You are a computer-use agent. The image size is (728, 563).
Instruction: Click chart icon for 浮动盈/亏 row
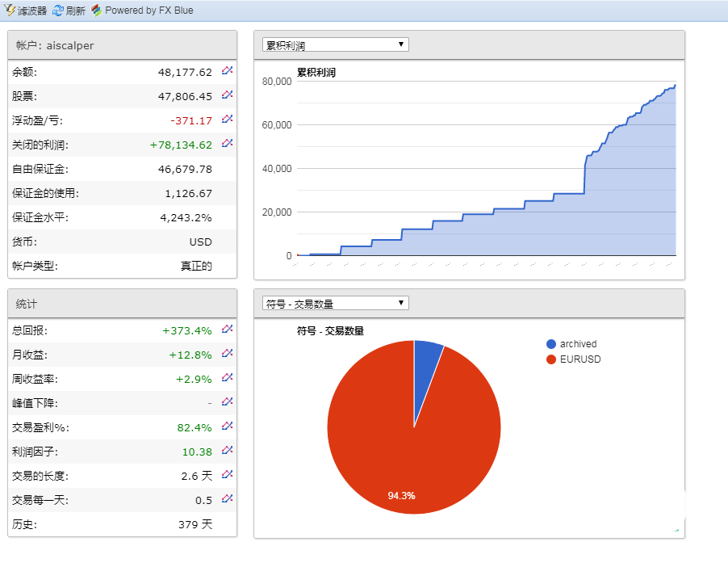(227, 120)
